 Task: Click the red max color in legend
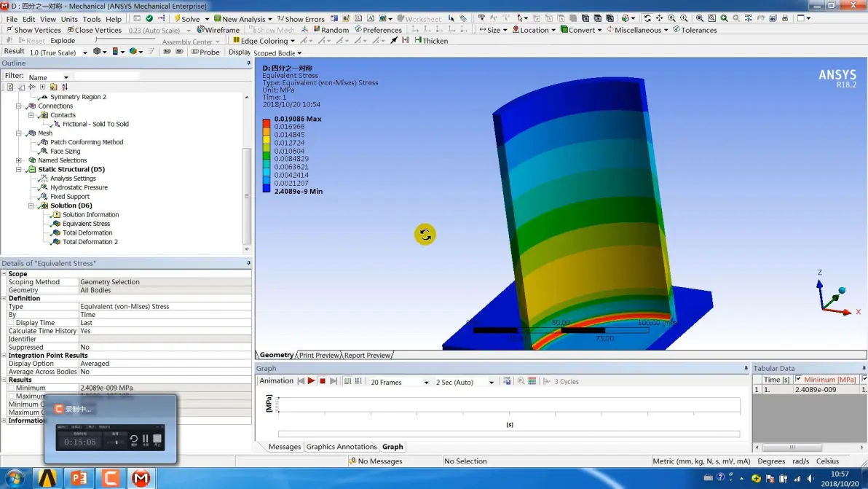coord(267,123)
